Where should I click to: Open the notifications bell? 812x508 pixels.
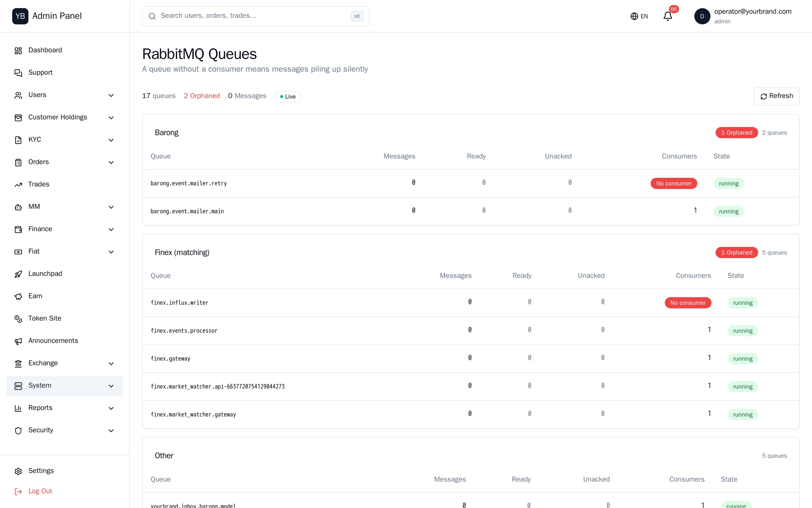668,16
